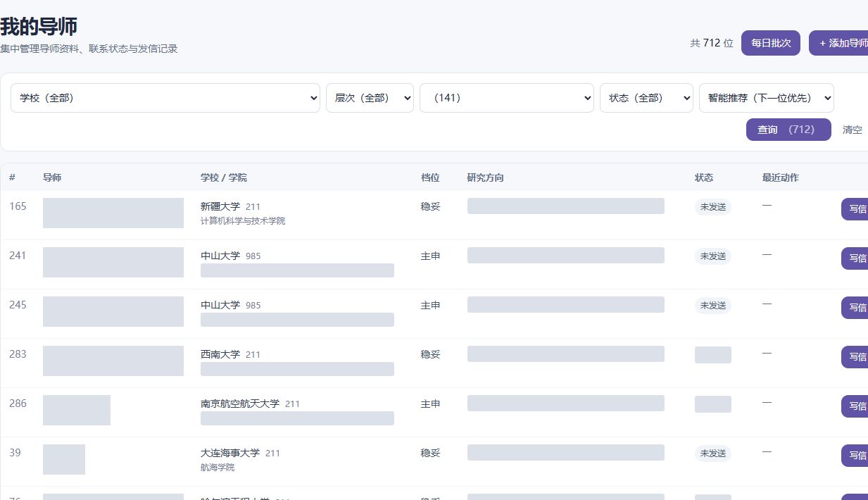Viewport: 868px width, 500px height.
Task: Click row number 245
Action: (x=18, y=305)
